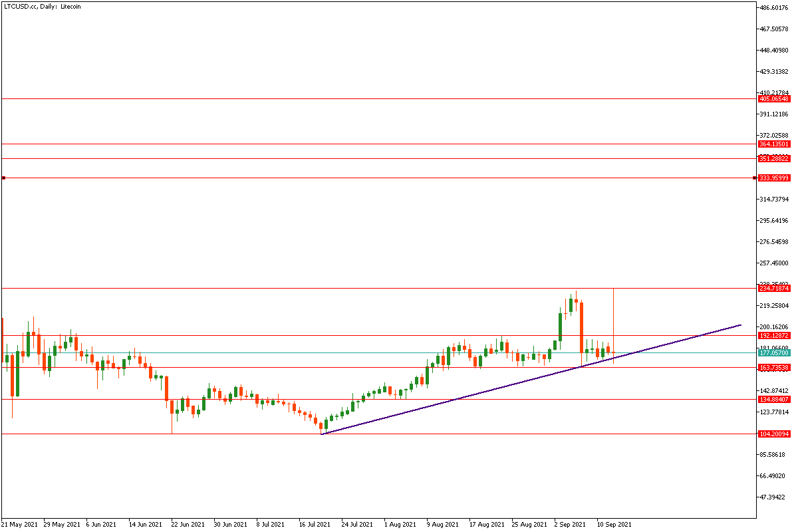Click the 351.28822 red price label
Viewport: 798px width, 532px height.
(774, 158)
